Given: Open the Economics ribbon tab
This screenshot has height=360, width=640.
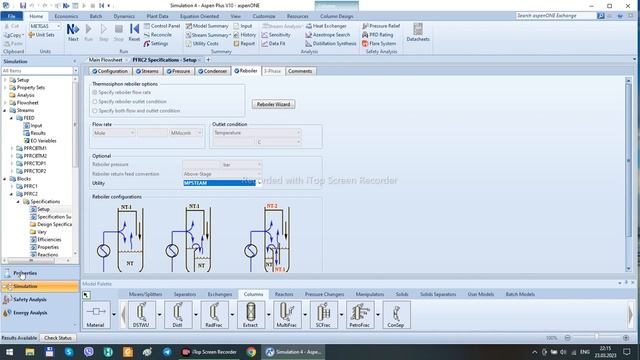Looking at the screenshot, I should (x=66, y=16).
